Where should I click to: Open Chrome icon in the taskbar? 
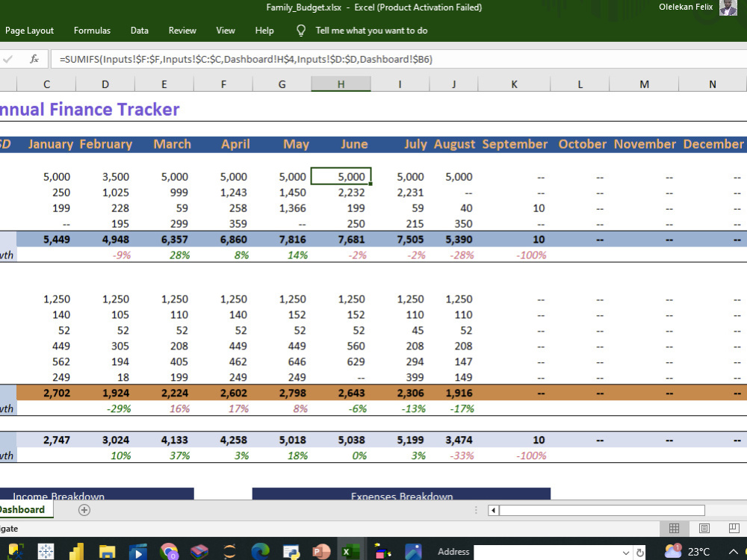(169, 552)
